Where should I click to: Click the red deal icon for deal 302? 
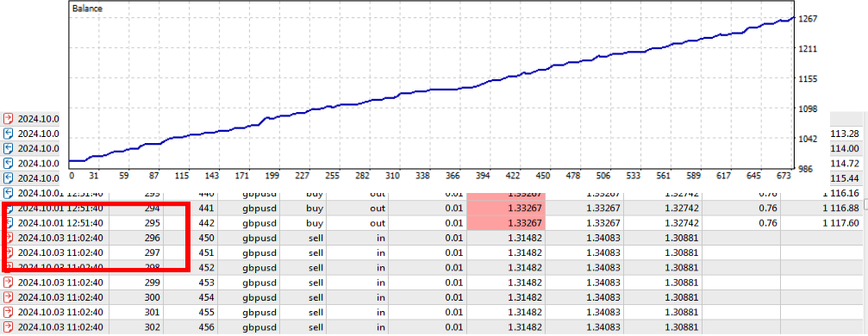[9, 327]
